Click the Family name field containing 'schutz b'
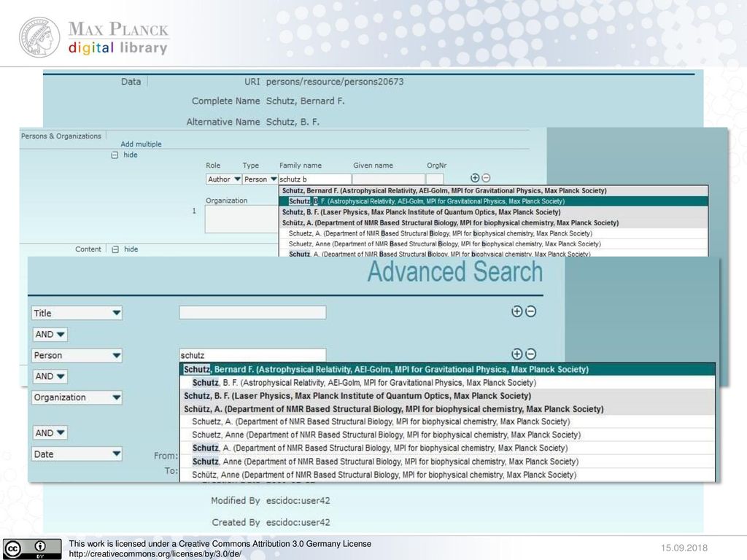This screenshot has height=560, width=747. click(x=314, y=179)
